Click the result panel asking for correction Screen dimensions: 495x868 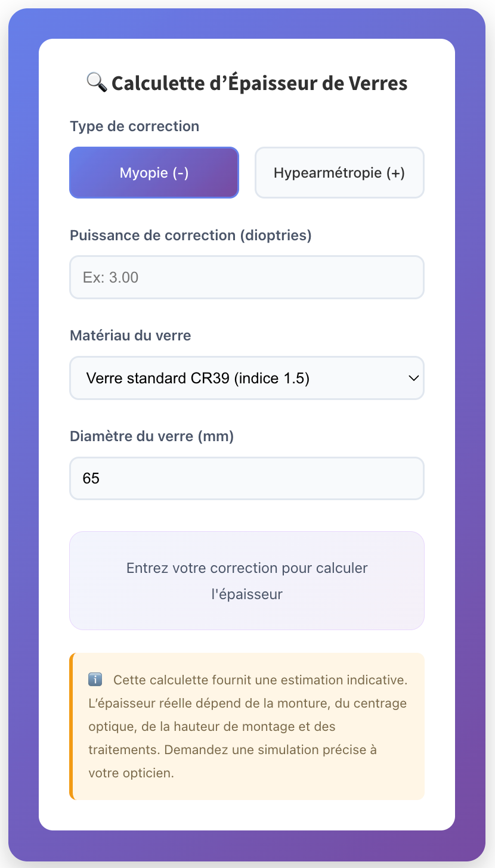coord(246,580)
